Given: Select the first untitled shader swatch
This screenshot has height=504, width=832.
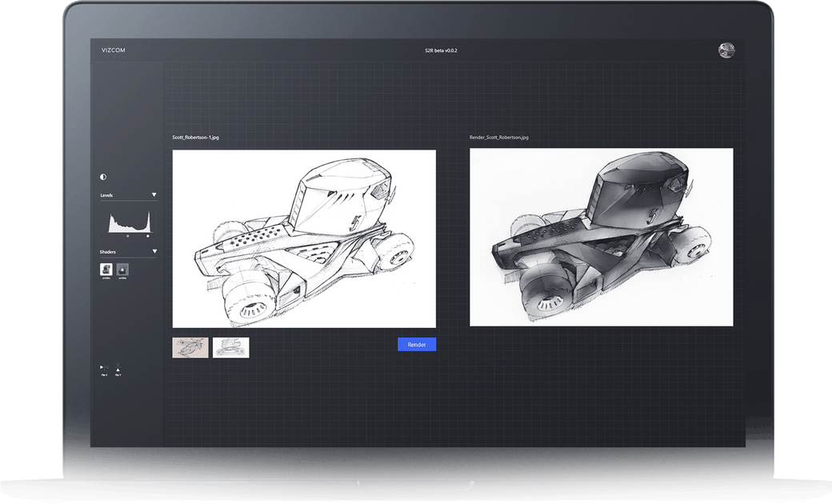Looking at the screenshot, I should (x=105, y=270).
